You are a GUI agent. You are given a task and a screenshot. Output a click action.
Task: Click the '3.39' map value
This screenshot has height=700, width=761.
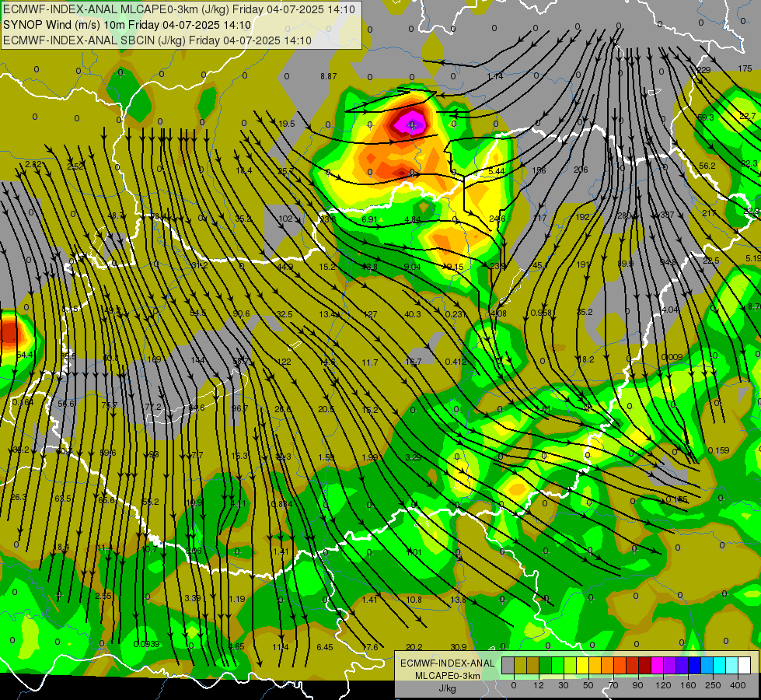pyautogui.click(x=193, y=598)
